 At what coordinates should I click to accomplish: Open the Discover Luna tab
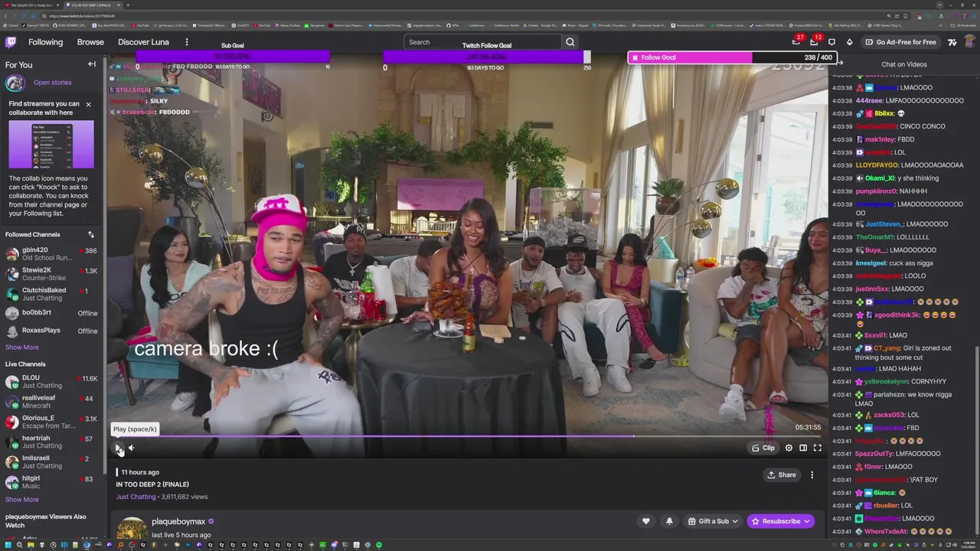[x=143, y=42]
